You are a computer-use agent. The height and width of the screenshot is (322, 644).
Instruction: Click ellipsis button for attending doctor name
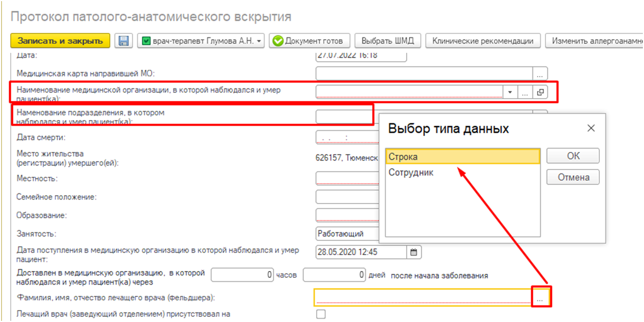540,297
